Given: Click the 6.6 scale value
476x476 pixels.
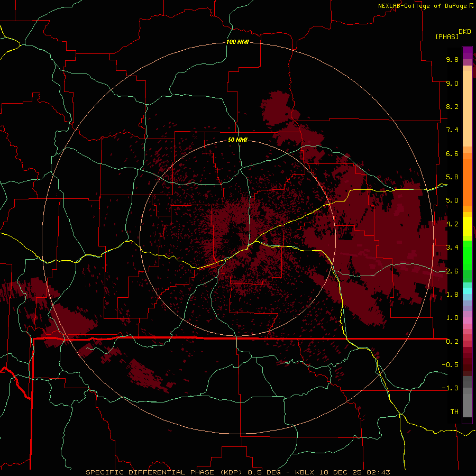Looking at the screenshot, I should (452, 153).
